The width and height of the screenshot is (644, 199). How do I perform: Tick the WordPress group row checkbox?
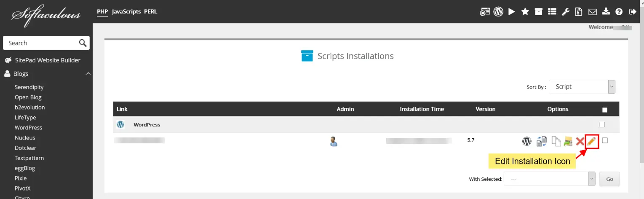coord(601,125)
